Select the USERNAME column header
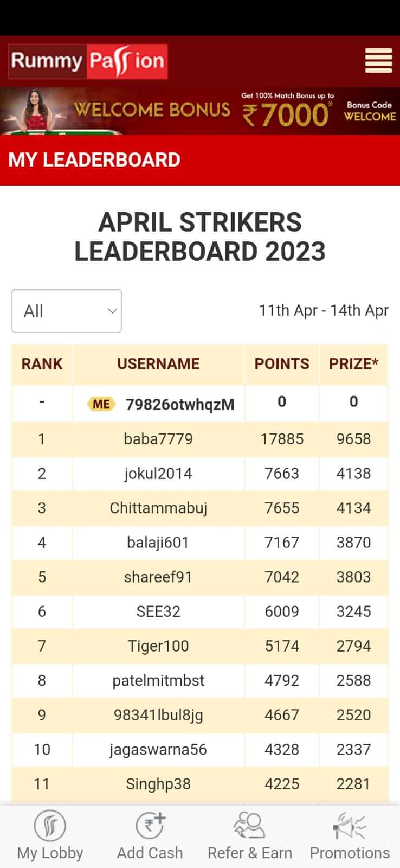400x868 pixels. click(158, 364)
